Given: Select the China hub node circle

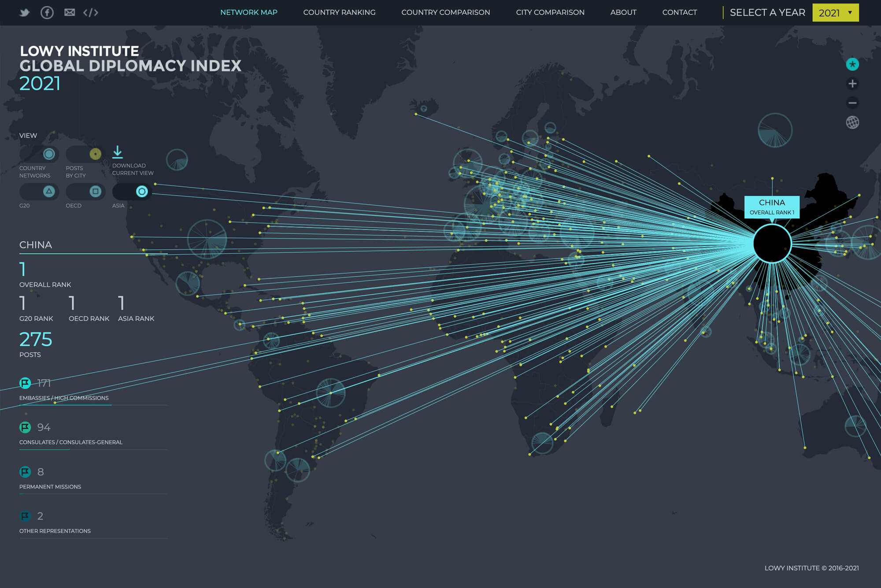Looking at the screenshot, I should (x=772, y=244).
